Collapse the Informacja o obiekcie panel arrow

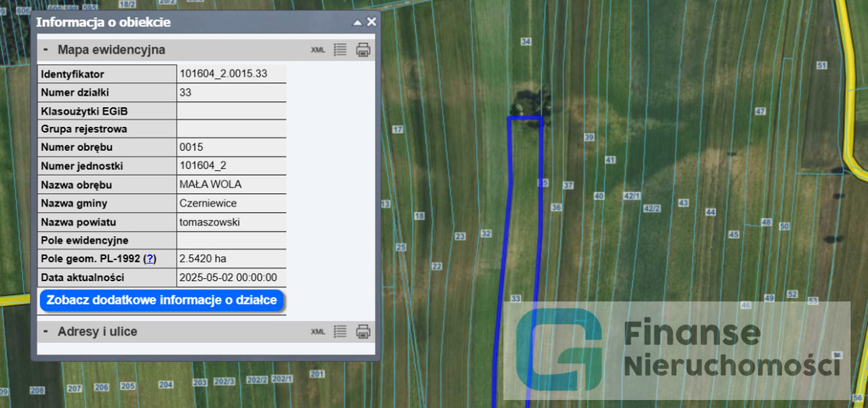pos(357,22)
